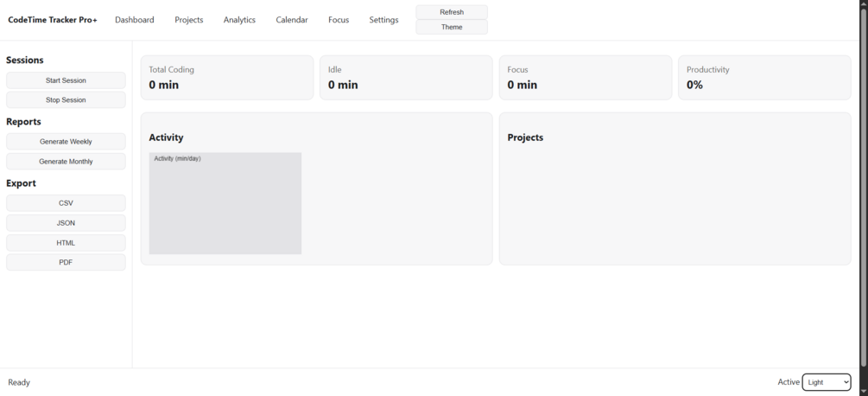Open the Calendar view
The height and width of the screenshot is (396, 868).
click(x=292, y=20)
